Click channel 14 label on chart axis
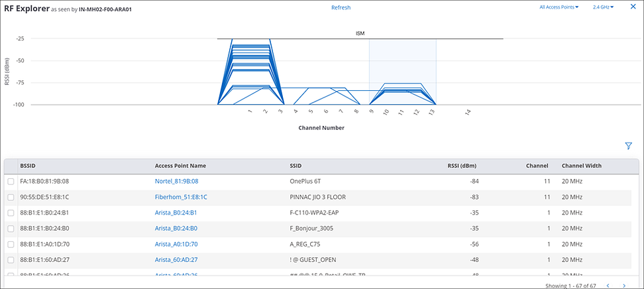Viewport: 644px width, 289px height. [467, 112]
